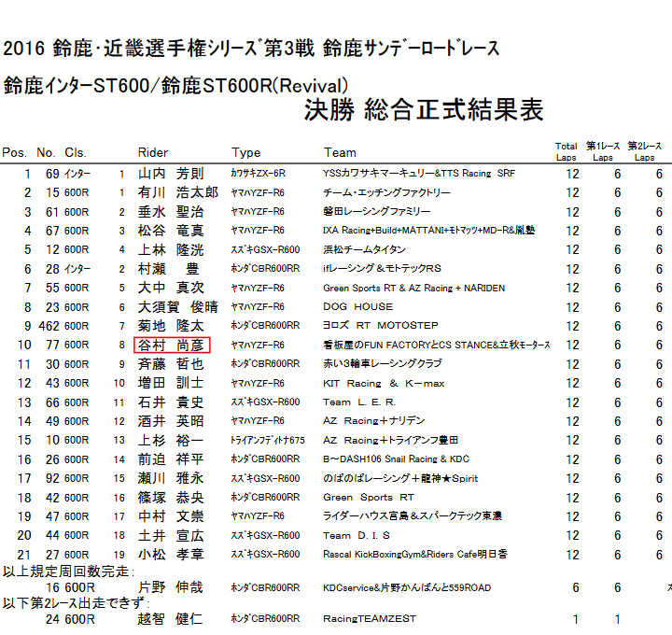Click team AZ Racing+ナリデン
This screenshot has height=635, width=672.
tap(373, 420)
